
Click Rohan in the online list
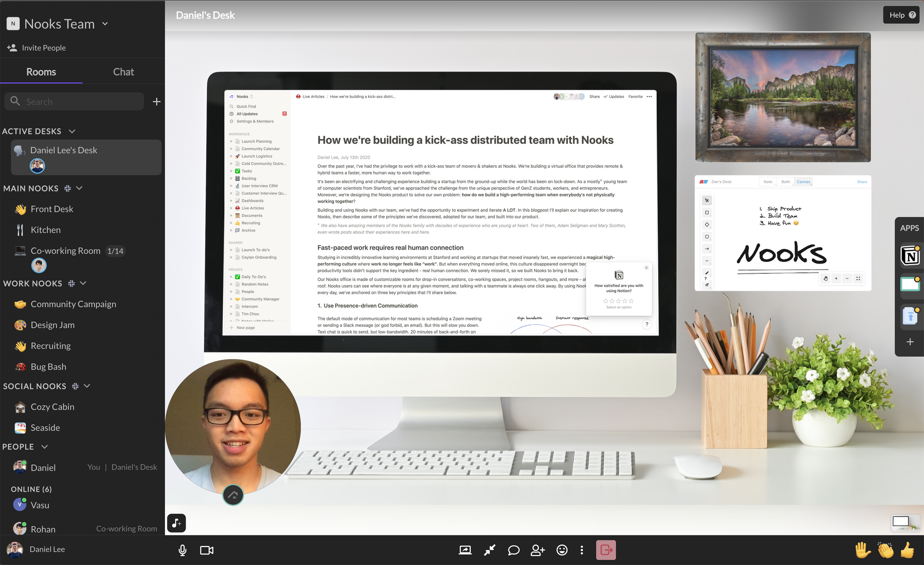click(43, 529)
